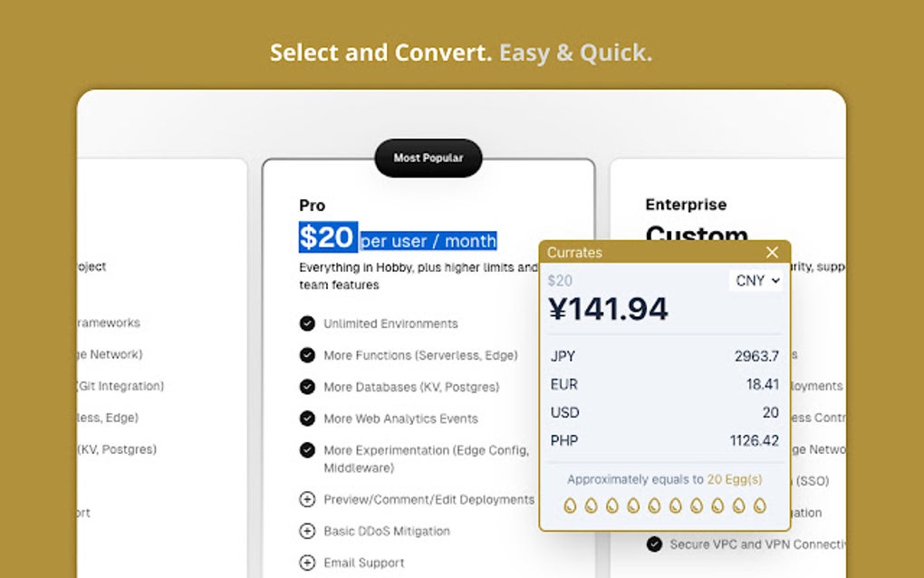
Task: Click plus icon beside Email Support
Action: 305,563
